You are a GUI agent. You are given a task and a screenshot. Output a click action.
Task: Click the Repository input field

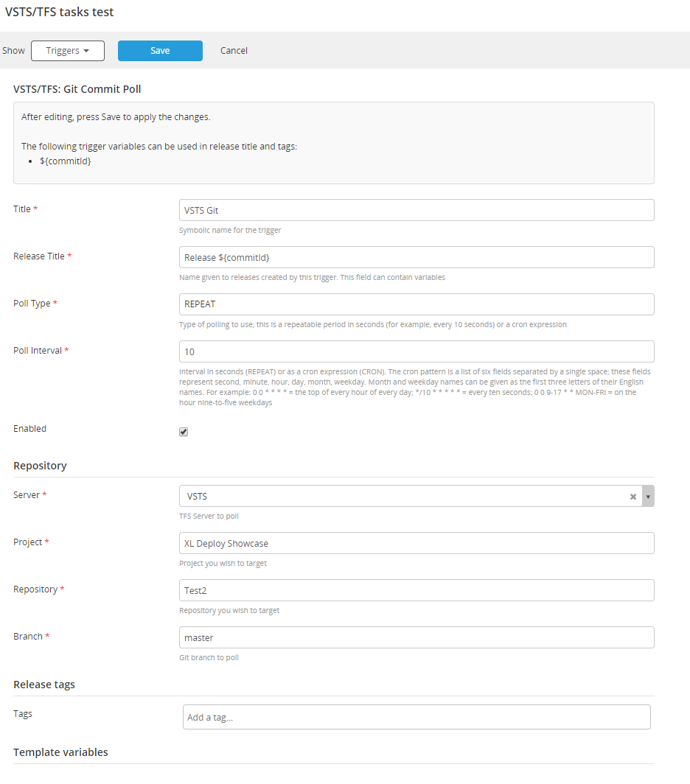pos(417,590)
